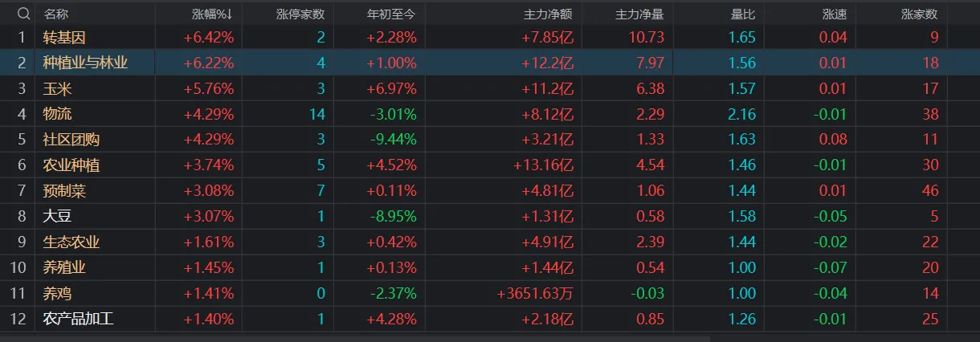Sort by 涨停家数 column header
Image resolution: width=980 pixels, height=342 pixels.
pos(300,14)
